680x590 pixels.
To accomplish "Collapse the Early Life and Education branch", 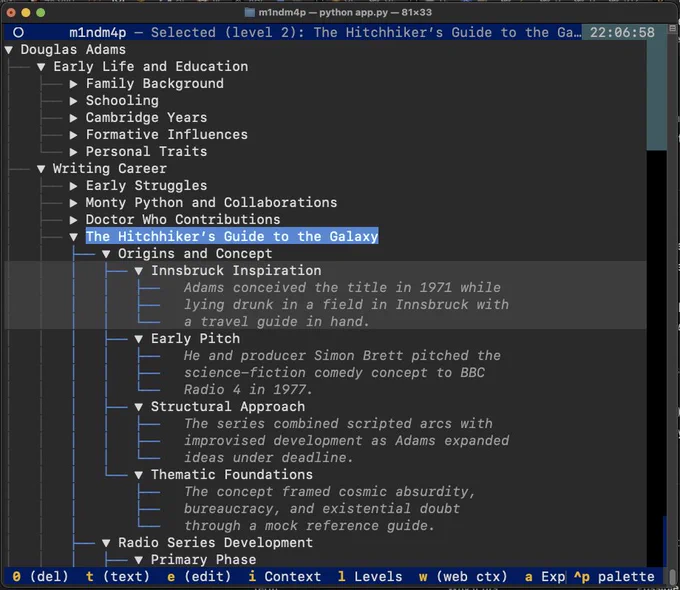I will [x=42, y=66].
